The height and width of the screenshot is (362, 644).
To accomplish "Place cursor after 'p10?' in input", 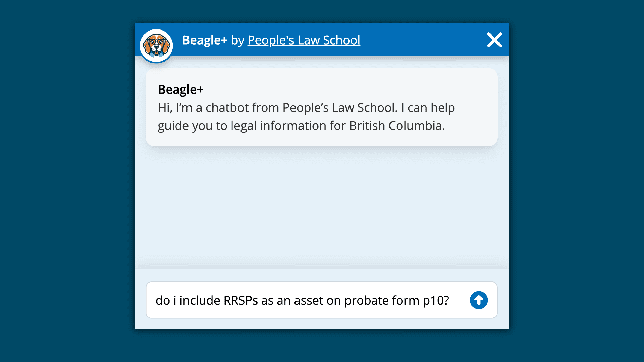I will (x=449, y=300).
